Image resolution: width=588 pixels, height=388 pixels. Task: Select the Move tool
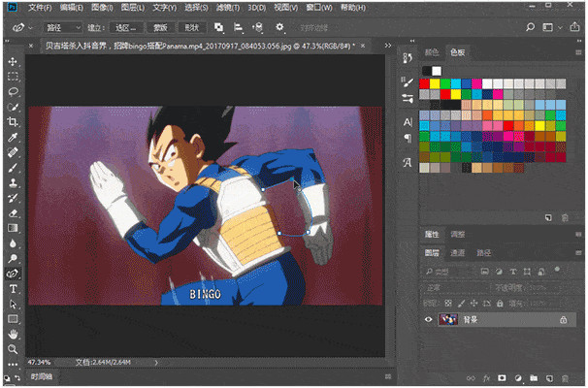pyautogui.click(x=13, y=60)
